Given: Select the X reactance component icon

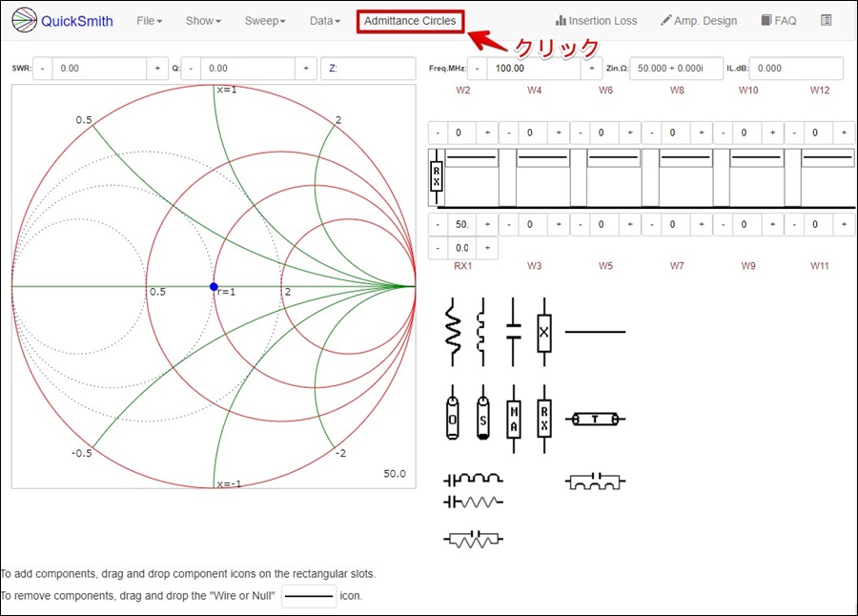Looking at the screenshot, I should pyautogui.click(x=544, y=333).
